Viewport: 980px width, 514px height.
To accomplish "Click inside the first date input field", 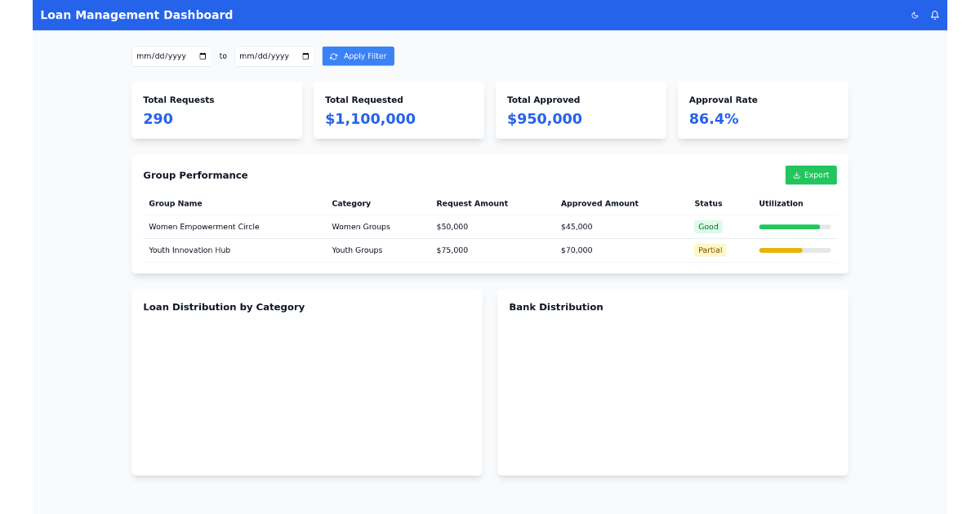I will (x=163, y=55).
